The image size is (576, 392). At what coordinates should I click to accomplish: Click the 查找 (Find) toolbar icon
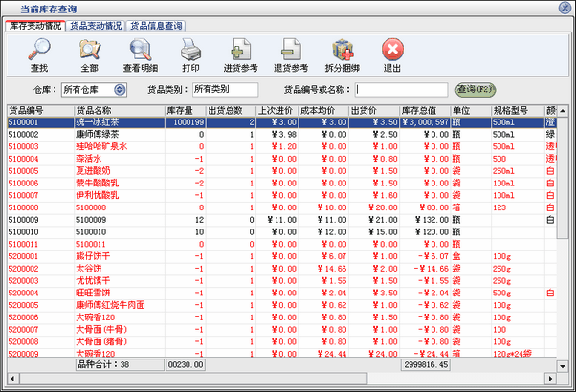pyautogui.click(x=39, y=53)
